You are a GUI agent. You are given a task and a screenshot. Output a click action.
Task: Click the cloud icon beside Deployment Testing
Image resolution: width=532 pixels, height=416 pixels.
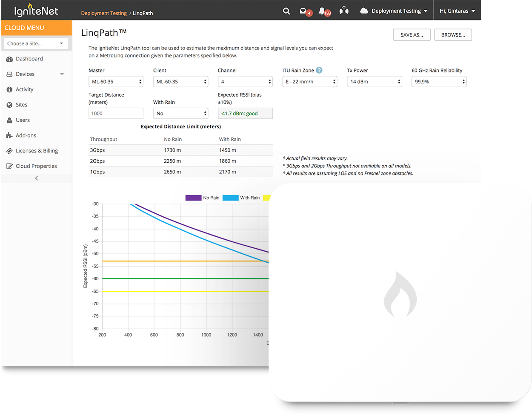[x=364, y=11]
